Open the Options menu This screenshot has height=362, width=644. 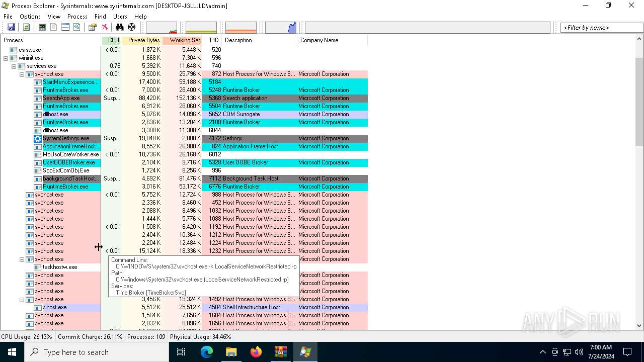(30, 17)
